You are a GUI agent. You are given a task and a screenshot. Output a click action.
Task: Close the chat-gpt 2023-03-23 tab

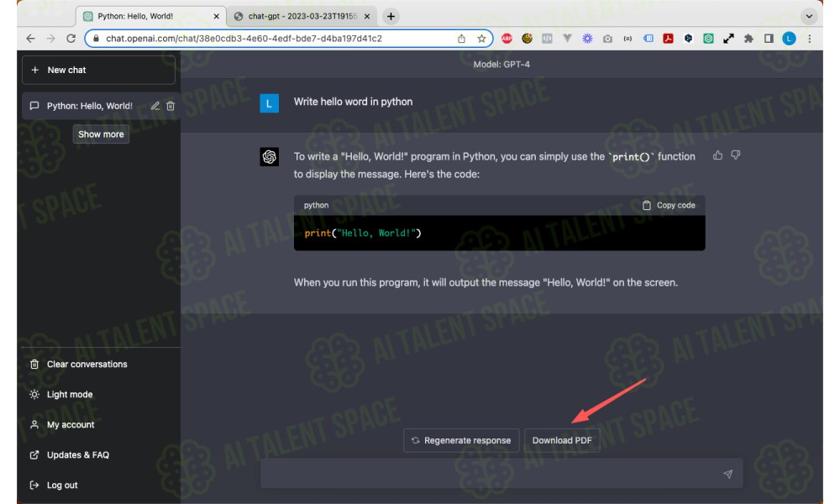tap(367, 17)
